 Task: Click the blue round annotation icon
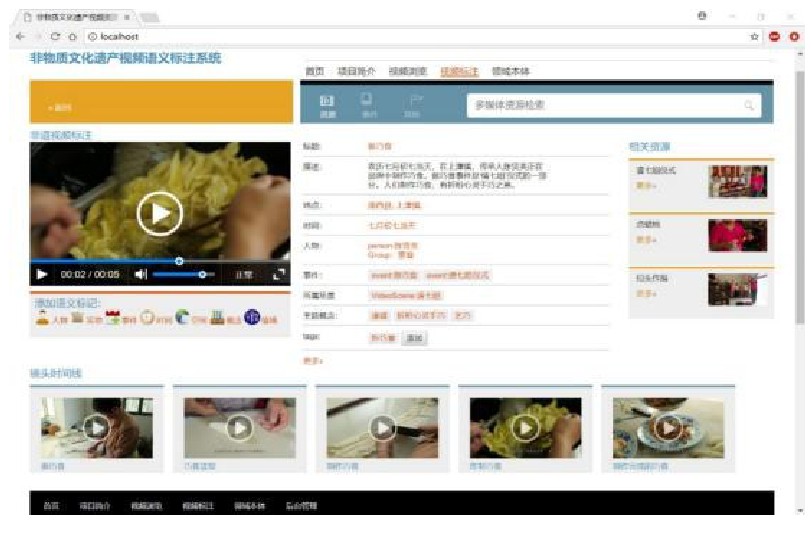click(x=251, y=319)
